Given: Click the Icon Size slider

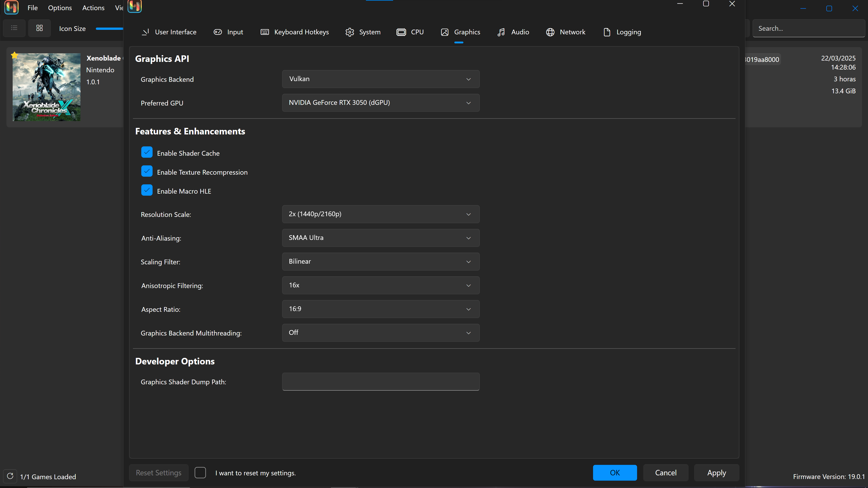Looking at the screenshot, I should point(109,29).
